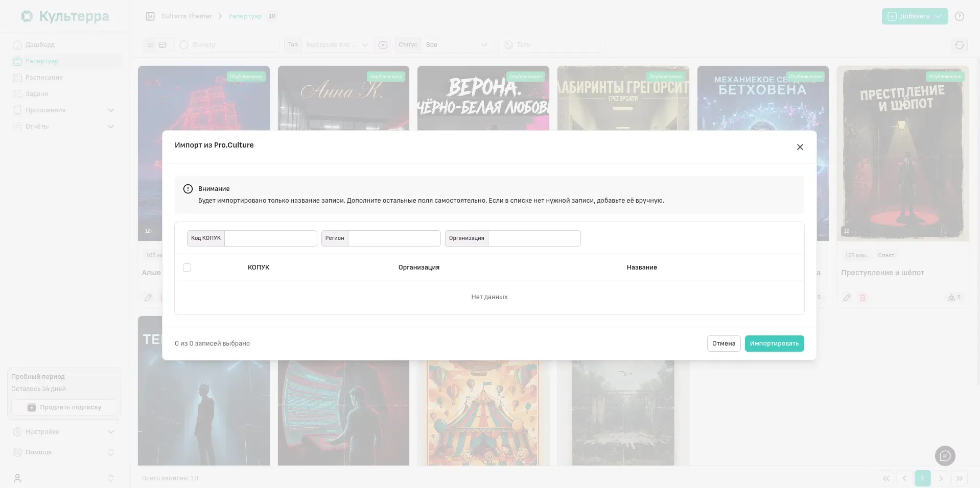Screen dimensions: 980x488
Task: Focus the Организация filter input
Action: point(534,238)
